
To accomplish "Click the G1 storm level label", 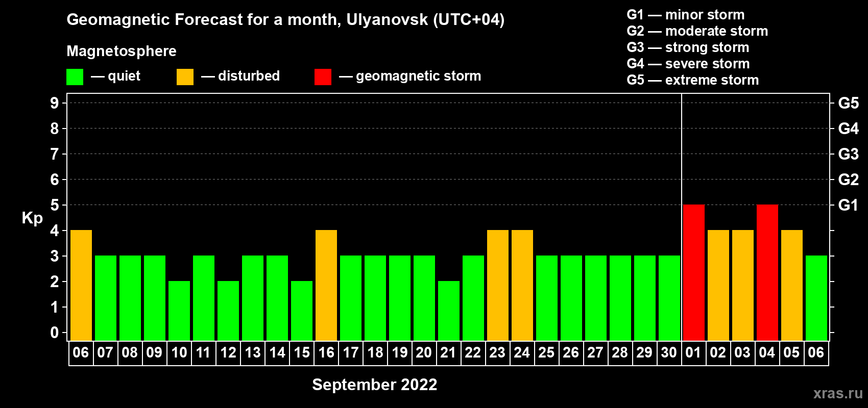I will pos(848,205).
